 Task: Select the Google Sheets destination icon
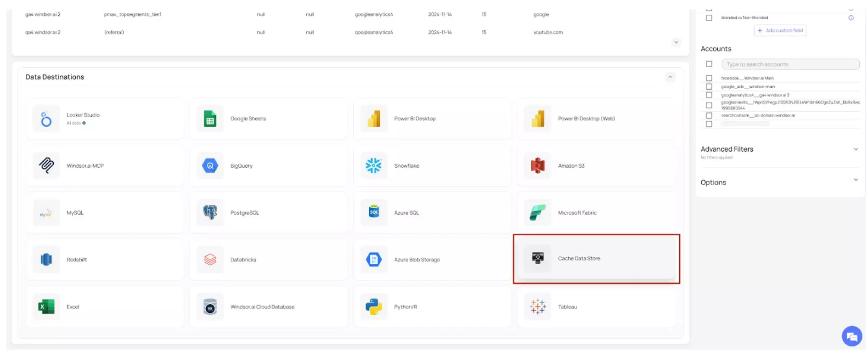[x=210, y=119]
